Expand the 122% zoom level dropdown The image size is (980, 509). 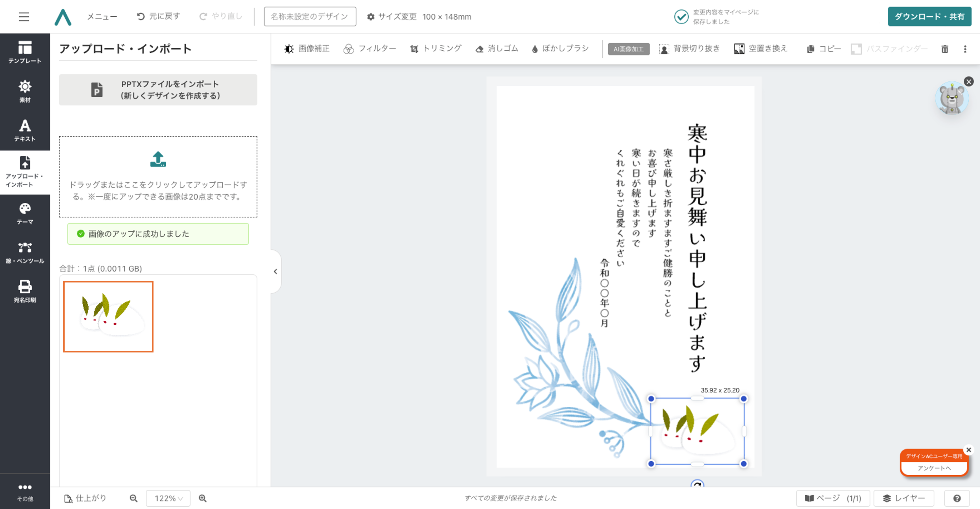(x=168, y=498)
